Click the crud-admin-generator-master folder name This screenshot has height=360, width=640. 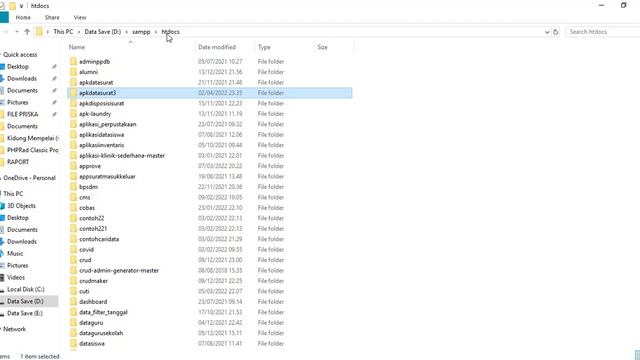[119, 271]
